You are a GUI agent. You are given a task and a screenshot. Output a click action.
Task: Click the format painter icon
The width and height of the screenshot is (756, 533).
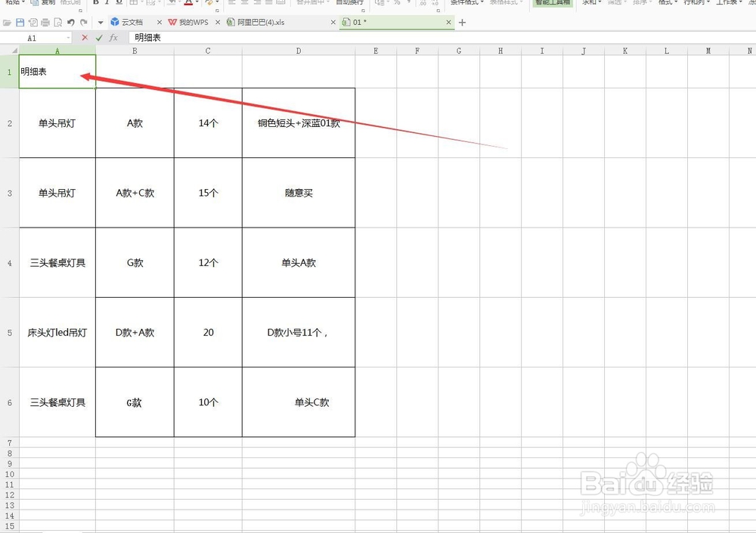click(x=70, y=4)
